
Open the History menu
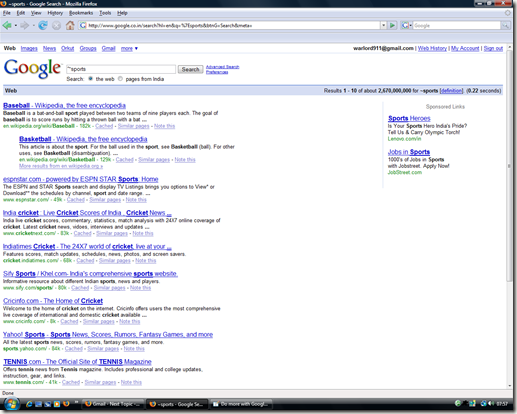[x=55, y=13]
